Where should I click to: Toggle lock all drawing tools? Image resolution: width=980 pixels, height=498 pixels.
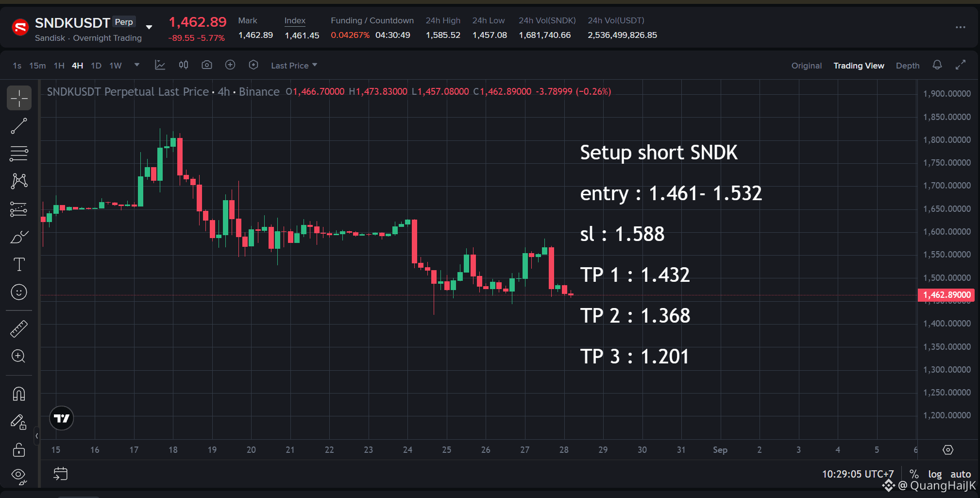[19, 450]
